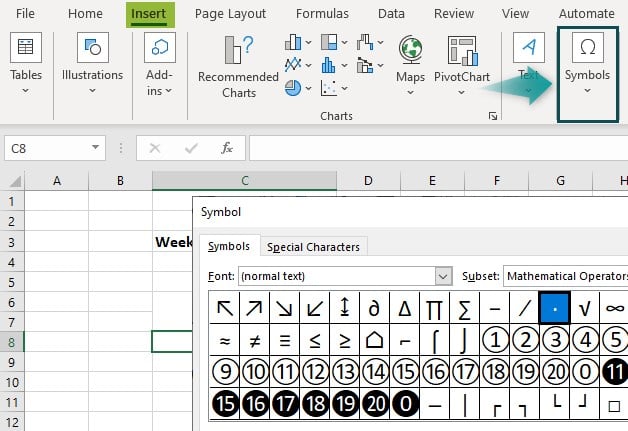The width and height of the screenshot is (628, 431).
Task: Open the Font combo box dropdown
Action: tap(443, 276)
